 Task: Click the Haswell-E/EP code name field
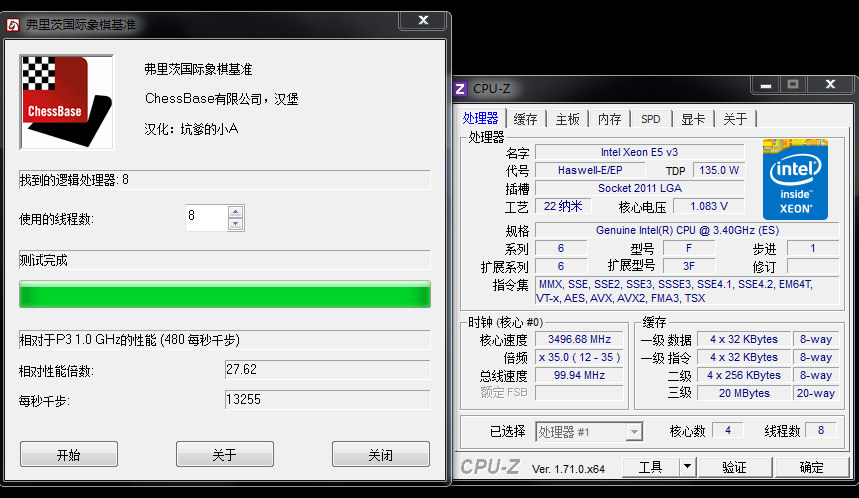pyautogui.click(x=590, y=170)
